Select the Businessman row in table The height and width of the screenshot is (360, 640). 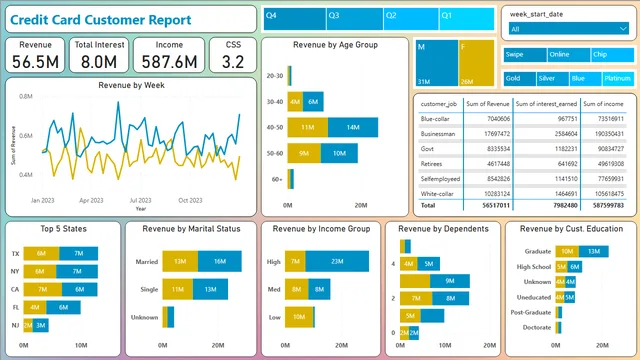click(522, 134)
